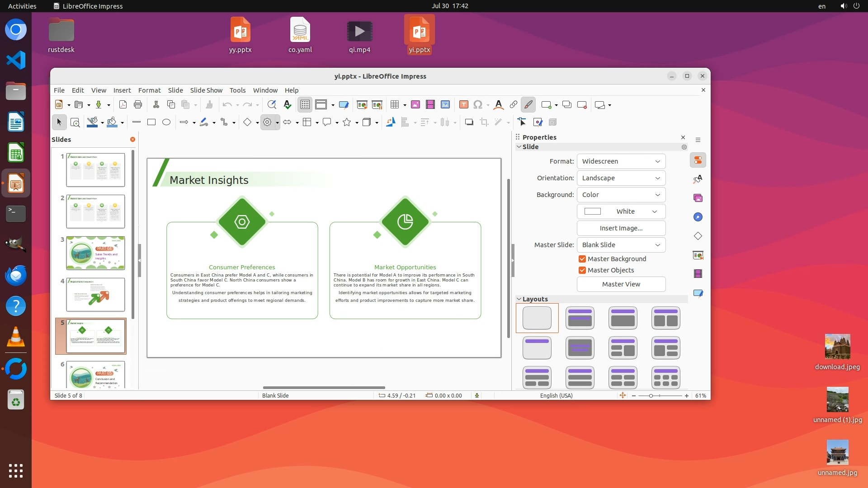
Task: Click the Insert Image... button
Action: [x=621, y=228]
